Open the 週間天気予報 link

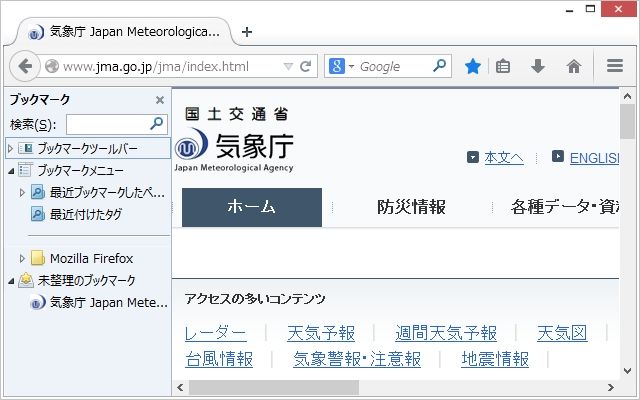446,333
